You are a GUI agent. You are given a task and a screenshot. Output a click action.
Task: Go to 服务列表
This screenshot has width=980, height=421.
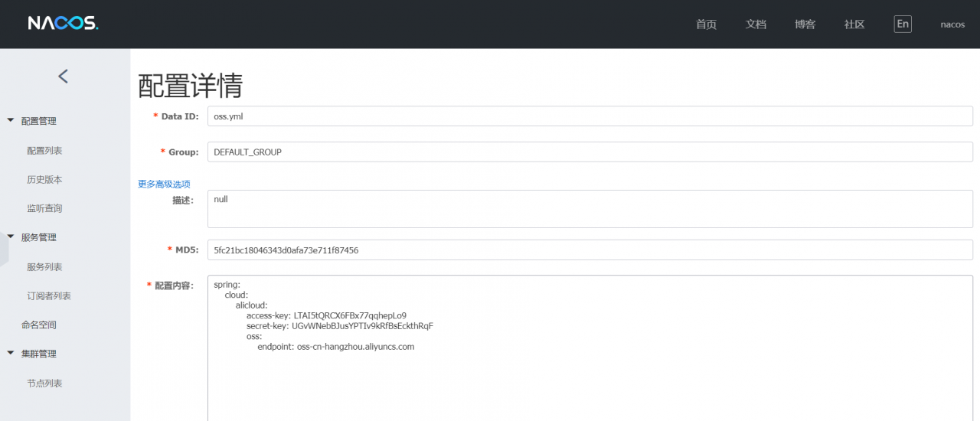coord(44,267)
